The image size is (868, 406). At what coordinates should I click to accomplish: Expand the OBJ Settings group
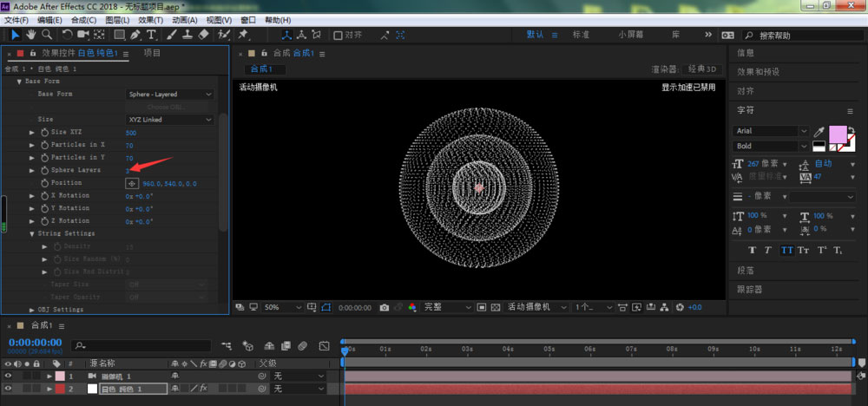pyautogui.click(x=32, y=309)
